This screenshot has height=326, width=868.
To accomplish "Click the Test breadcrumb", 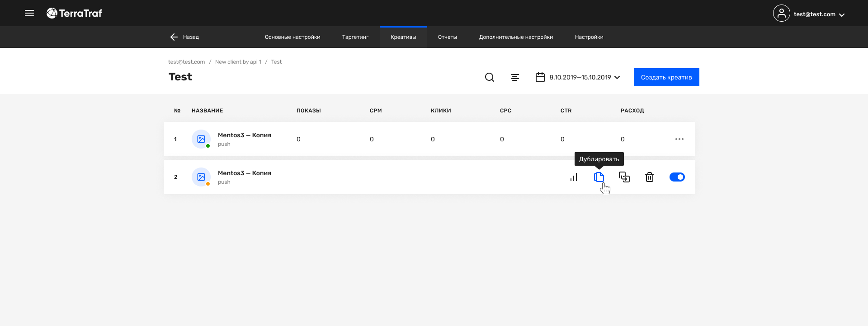I will (x=276, y=62).
